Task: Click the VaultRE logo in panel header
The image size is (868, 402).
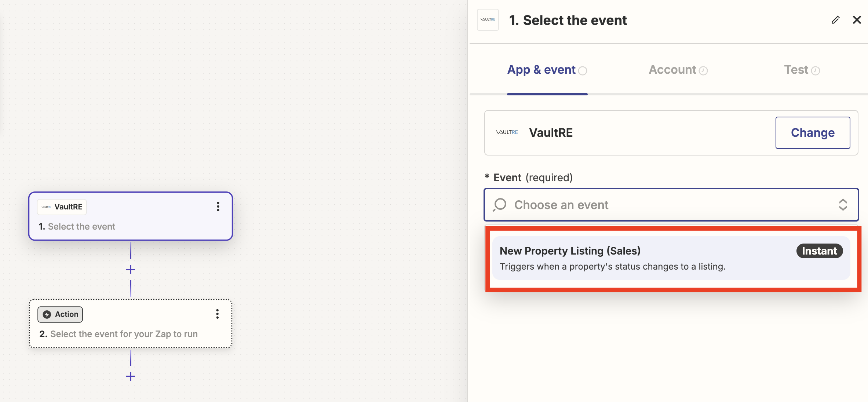Action: [x=488, y=20]
